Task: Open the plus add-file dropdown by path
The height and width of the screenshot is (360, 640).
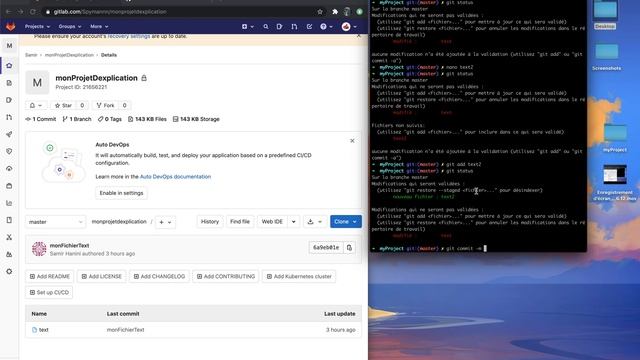Action: coord(165,222)
